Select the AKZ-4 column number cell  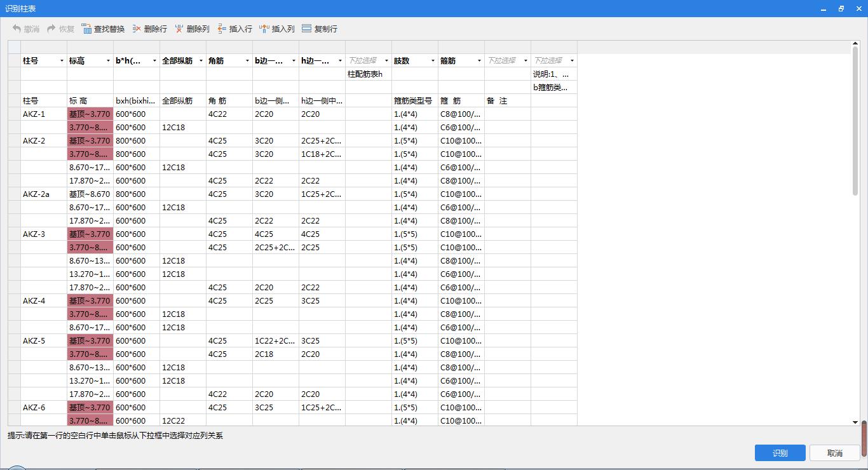tap(44, 301)
